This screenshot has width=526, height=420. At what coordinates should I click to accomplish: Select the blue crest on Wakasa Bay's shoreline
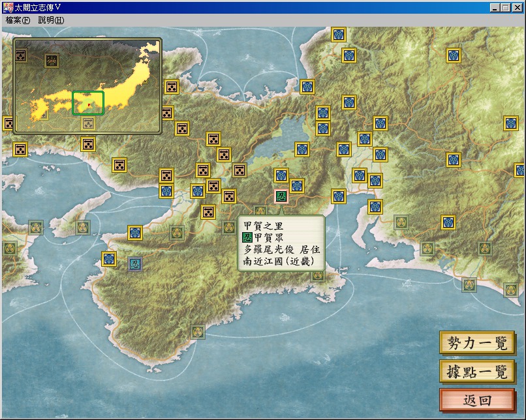coord(307,87)
